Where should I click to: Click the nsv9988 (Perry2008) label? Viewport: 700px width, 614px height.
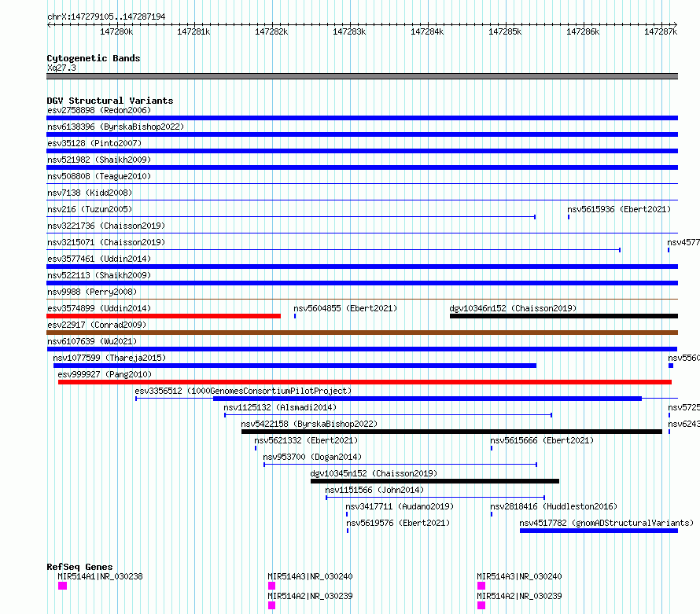point(92,292)
